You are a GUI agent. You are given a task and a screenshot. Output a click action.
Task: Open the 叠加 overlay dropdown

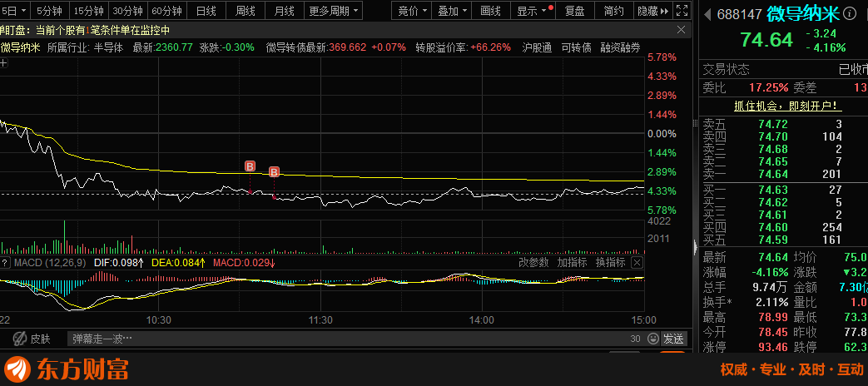coord(452,11)
